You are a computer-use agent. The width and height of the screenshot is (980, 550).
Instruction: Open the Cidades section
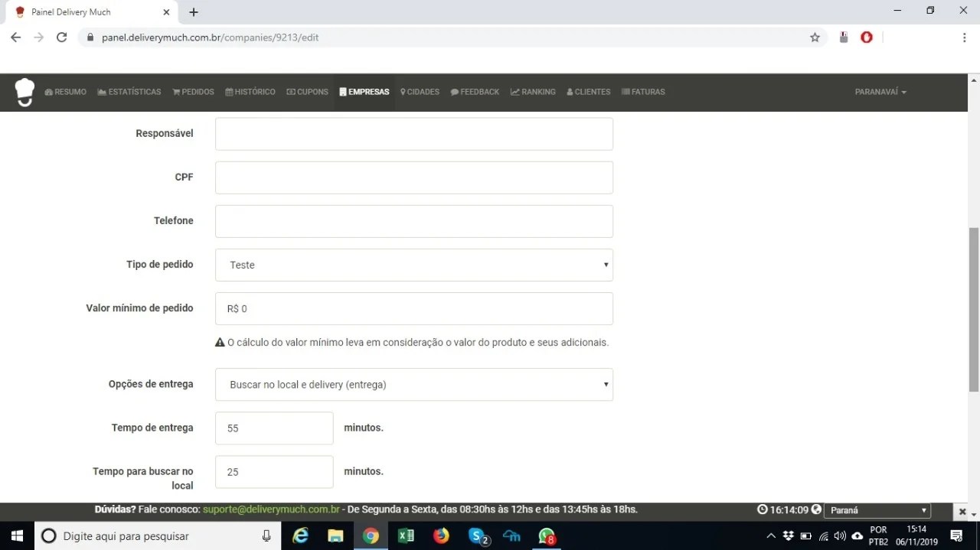(420, 92)
